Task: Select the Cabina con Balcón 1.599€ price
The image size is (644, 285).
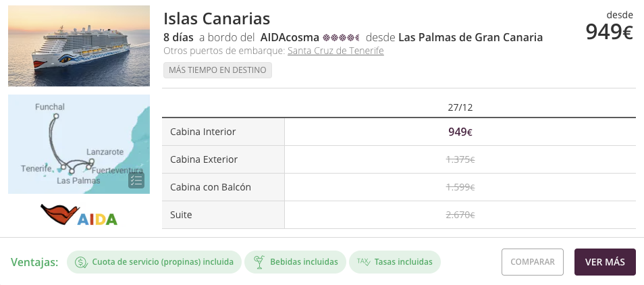Action: [460, 187]
